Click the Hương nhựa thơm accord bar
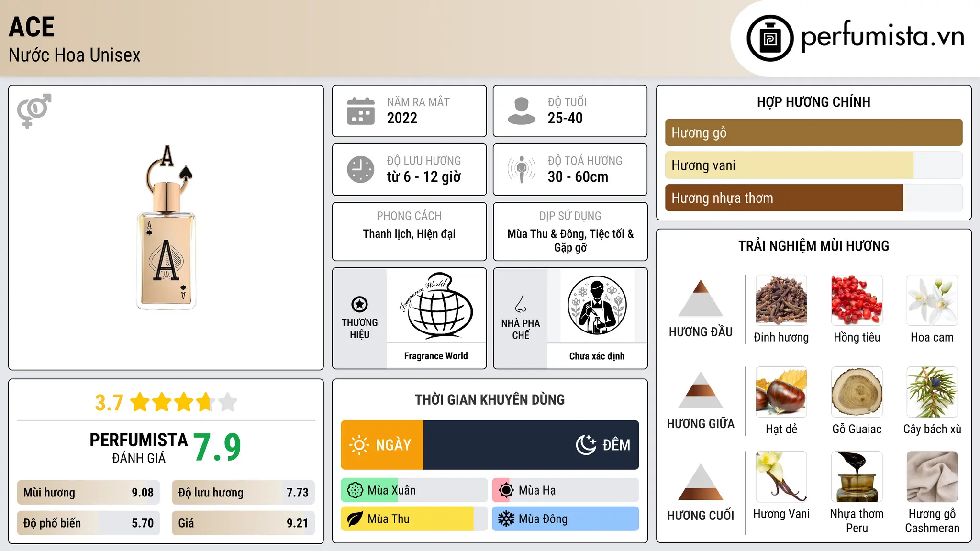This screenshot has width=980, height=551. tap(813, 198)
